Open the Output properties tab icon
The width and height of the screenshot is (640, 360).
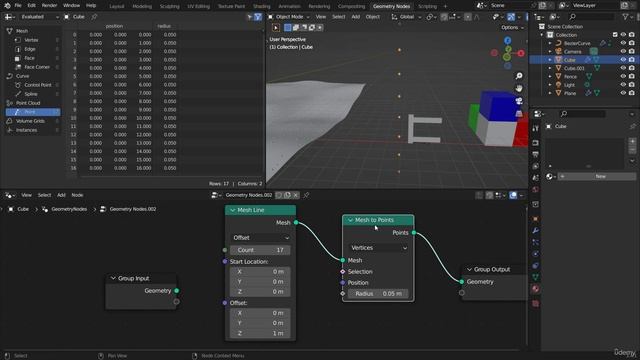coord(536,154)
